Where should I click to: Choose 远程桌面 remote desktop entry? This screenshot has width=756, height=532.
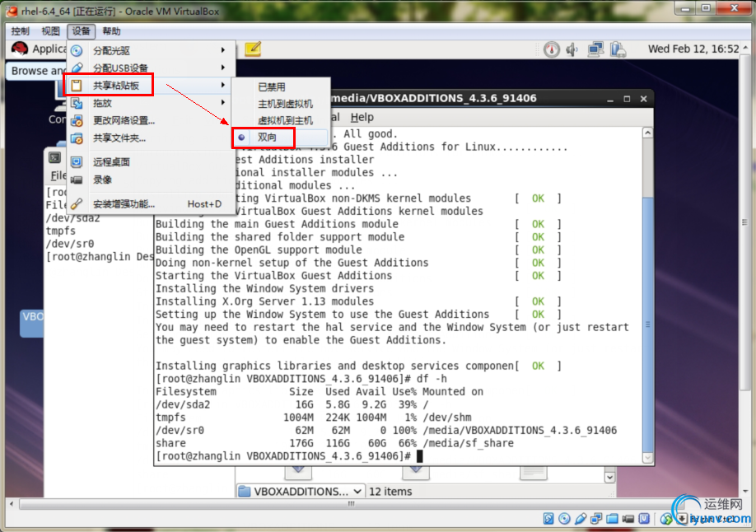[151, 162]
